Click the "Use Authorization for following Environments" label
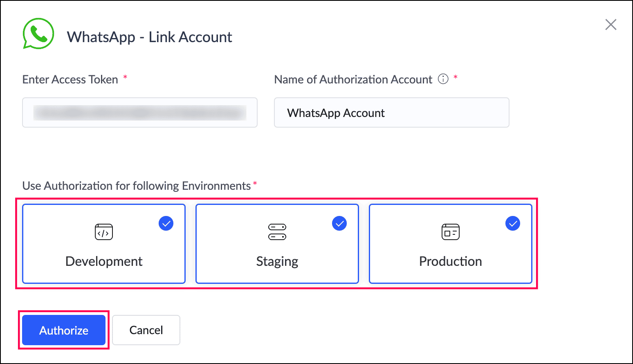This screenshot has width=633, height=364. pyautogui.click(x=137, y=186)
